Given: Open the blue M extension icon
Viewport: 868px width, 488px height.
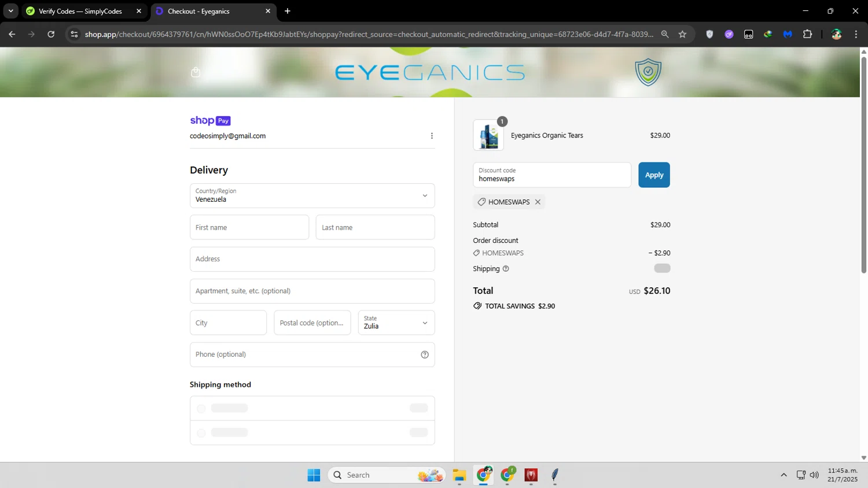Looking at the screenshot, I should pos(788,34).
